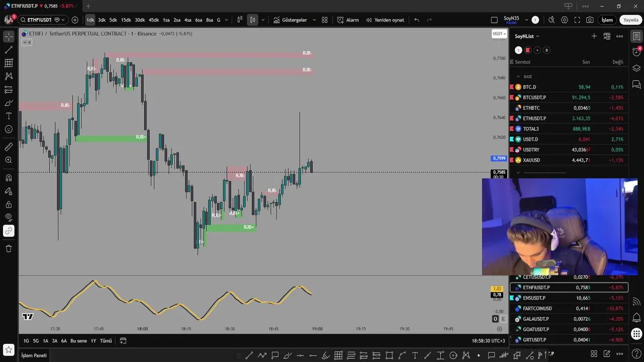This screenshot has width=644, height=362.
Task: Switch to the 1dk timeframe
Action: [90, 20]
